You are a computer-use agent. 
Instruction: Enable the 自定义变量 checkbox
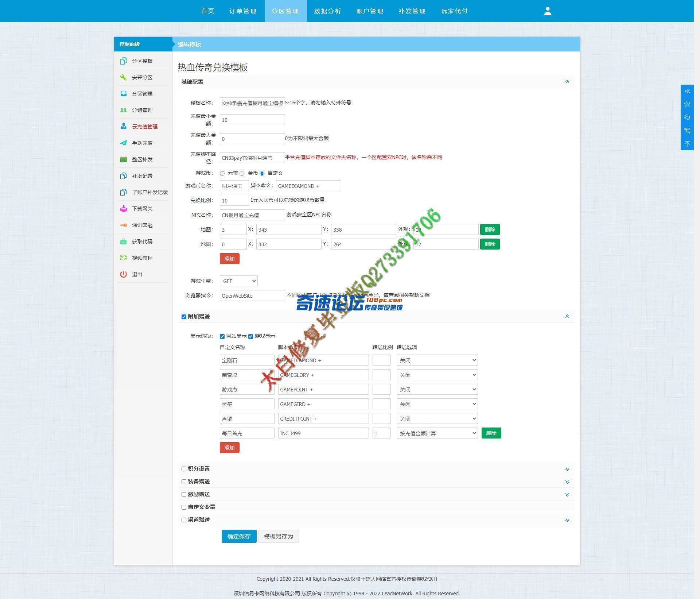tap(184, 507)
